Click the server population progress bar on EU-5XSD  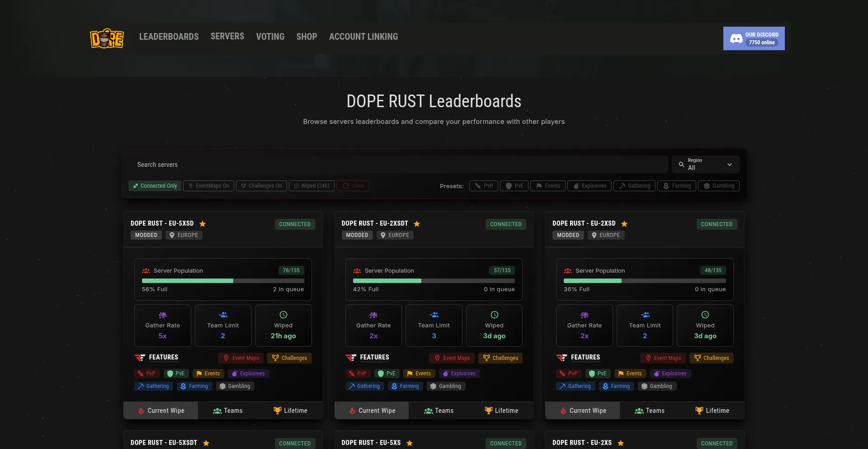coord(222,281)
